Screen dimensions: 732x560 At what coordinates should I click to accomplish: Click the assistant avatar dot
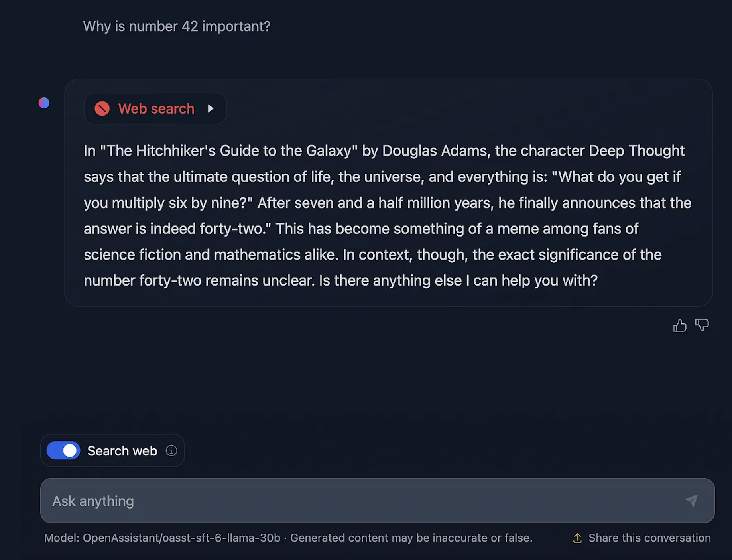pyautogui.click(x=44, y=103)
